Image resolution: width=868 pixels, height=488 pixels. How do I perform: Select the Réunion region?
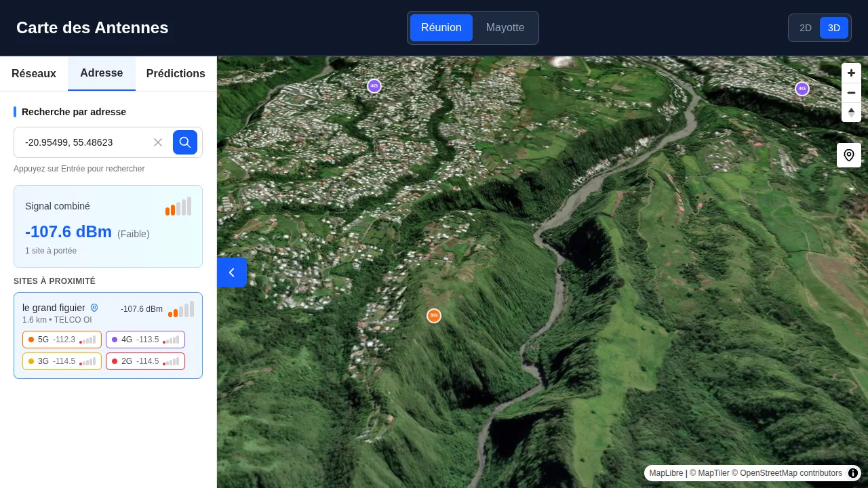441,28
